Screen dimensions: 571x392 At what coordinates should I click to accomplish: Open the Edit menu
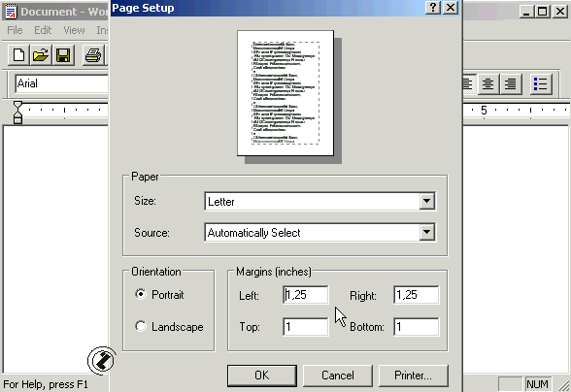43,30
